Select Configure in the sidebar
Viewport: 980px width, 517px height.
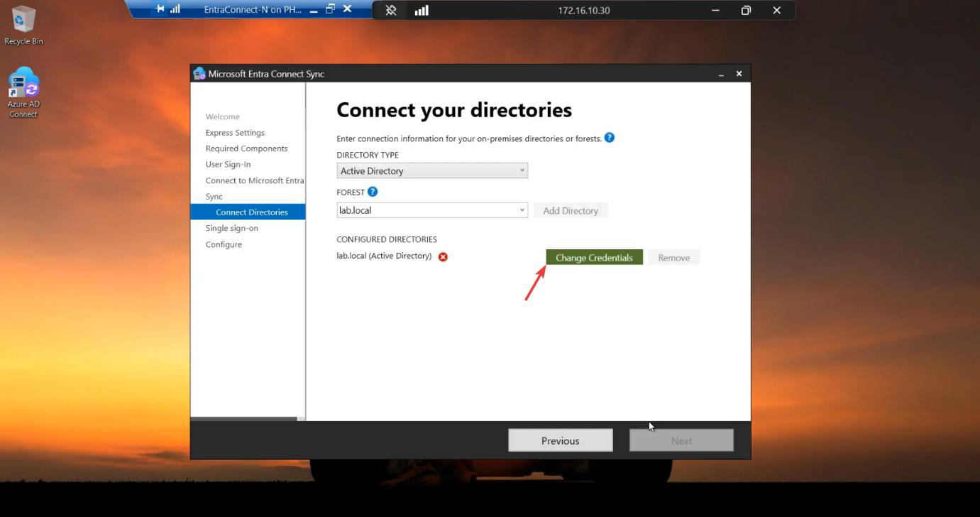point(224,244)
